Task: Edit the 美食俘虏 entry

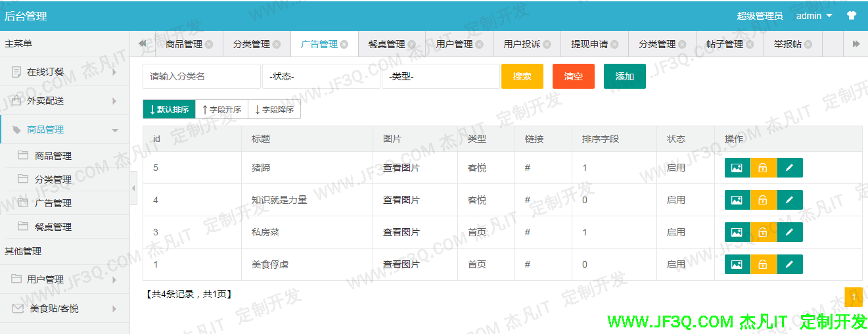Action: tap(790, 264)
